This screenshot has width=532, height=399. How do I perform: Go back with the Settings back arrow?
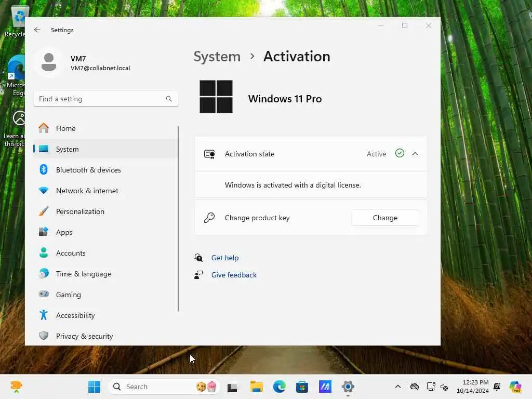pyautogui.click(x=37, y=30)
